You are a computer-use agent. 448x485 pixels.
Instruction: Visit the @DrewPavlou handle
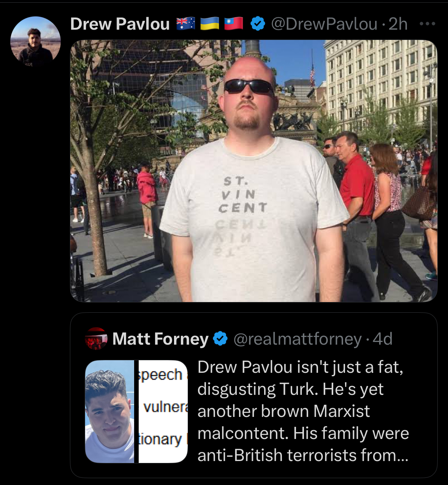(324, 24)
